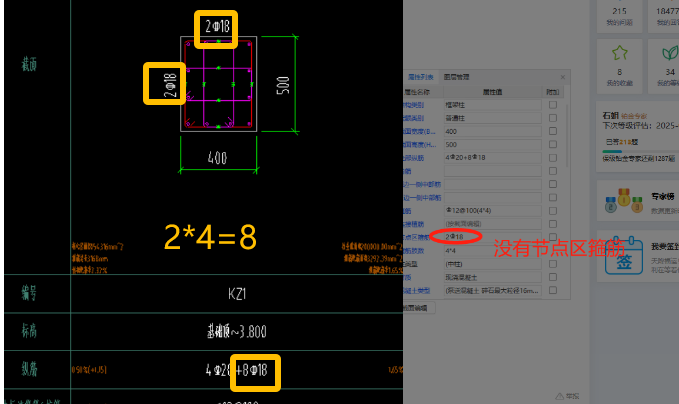Screen dimensions: 679x404
Task: Open the 8 我的收藏 card
Action: coord(620,66)
